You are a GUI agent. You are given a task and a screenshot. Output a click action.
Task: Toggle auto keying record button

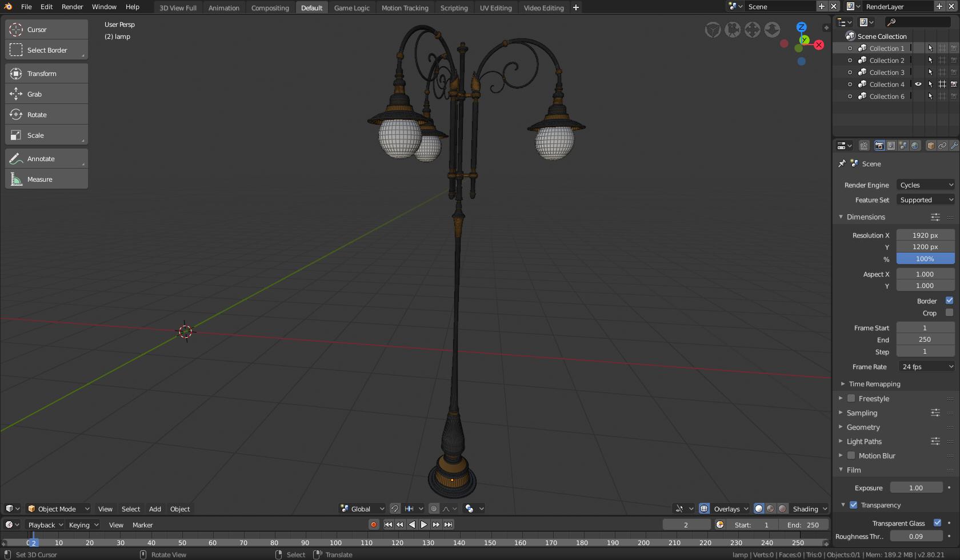tap(374, 525)
